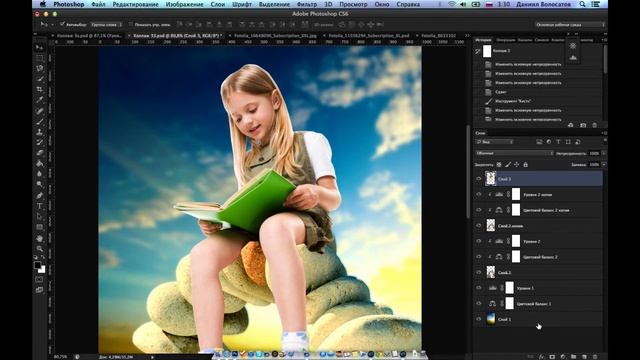Select the Move tool in the toolbox
640x360 pixels.
pyautogui.click(x=40, y=47)
